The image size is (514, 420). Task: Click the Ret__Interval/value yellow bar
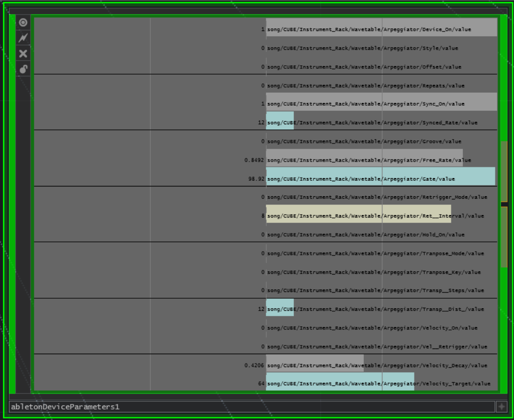(359, 214)
